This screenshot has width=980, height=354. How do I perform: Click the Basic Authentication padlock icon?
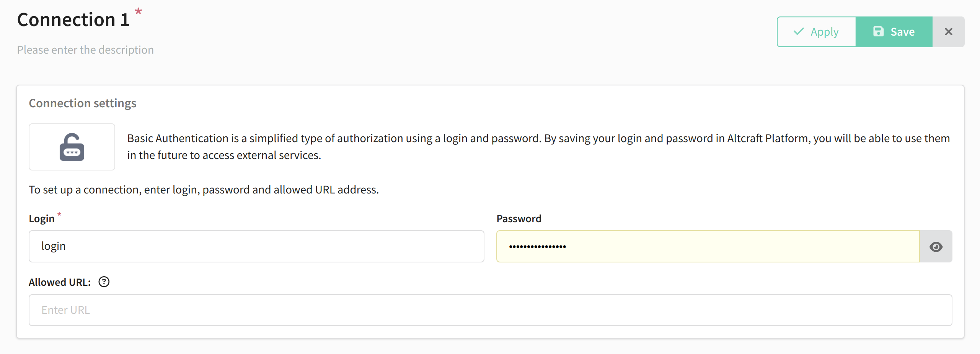[x=72, y=147]
